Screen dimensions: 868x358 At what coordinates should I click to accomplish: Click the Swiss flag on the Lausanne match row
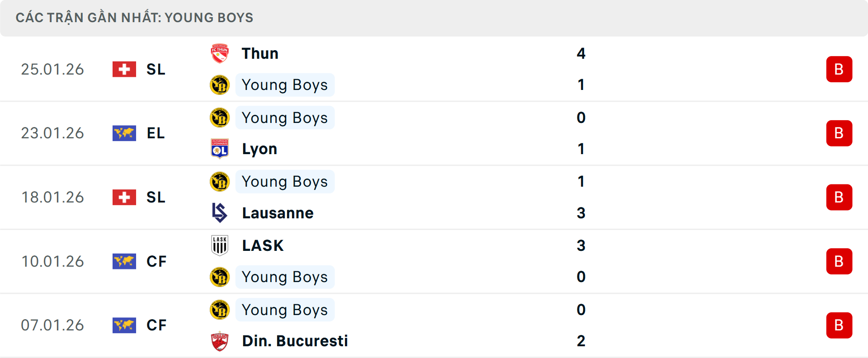(x=124, y=197)
